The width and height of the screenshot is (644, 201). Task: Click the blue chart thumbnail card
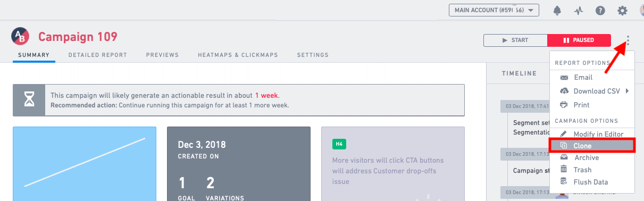(85, 164)
